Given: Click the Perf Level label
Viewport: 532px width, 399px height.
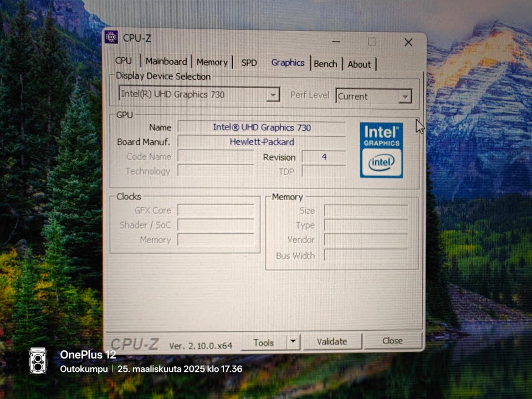Looking at the screenshot, I should coord(310,95).
